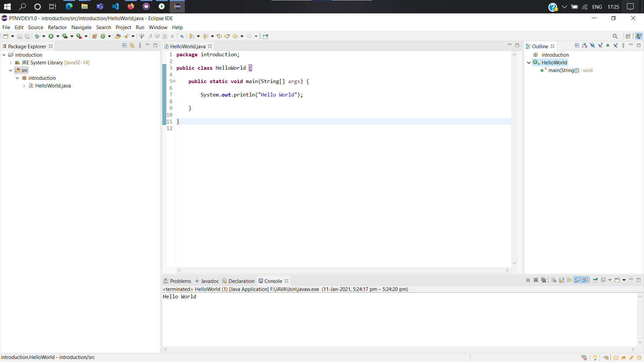Click the Clear Console icon

[x=554, y=280]
